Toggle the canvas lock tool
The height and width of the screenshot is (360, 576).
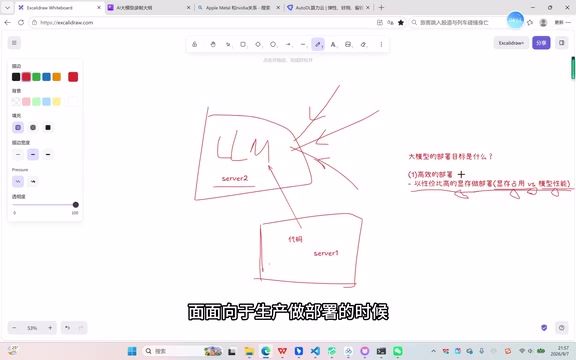pyautogui.click(x=195, y=44)
